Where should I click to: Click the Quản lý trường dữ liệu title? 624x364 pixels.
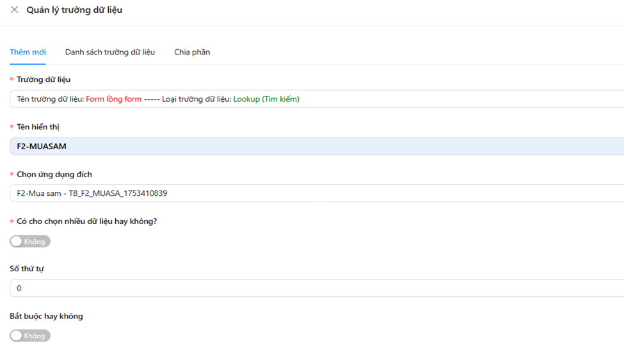[74, 10]
